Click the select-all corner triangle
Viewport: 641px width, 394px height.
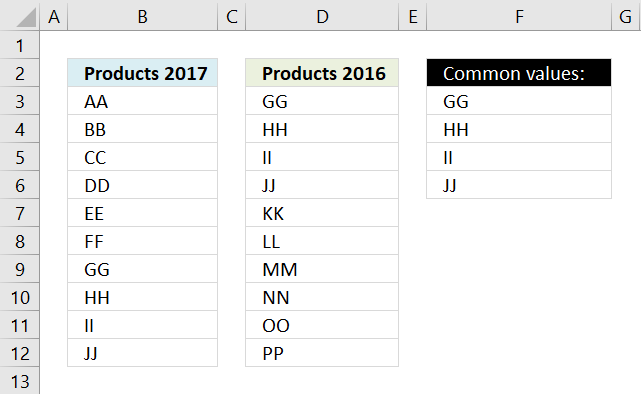25,18
